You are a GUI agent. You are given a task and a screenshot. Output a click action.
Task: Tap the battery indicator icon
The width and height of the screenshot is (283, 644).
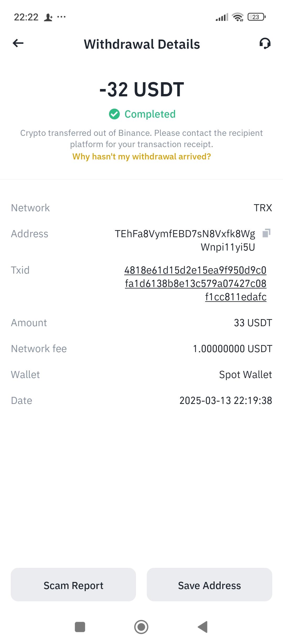pos(257,17)
